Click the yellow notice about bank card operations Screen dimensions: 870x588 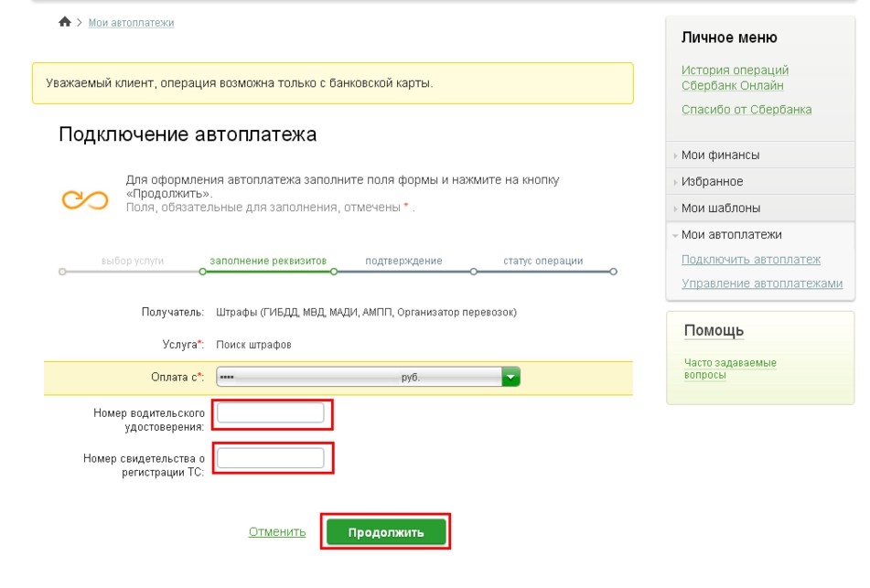pyautogui.click(x=332, y=83)
